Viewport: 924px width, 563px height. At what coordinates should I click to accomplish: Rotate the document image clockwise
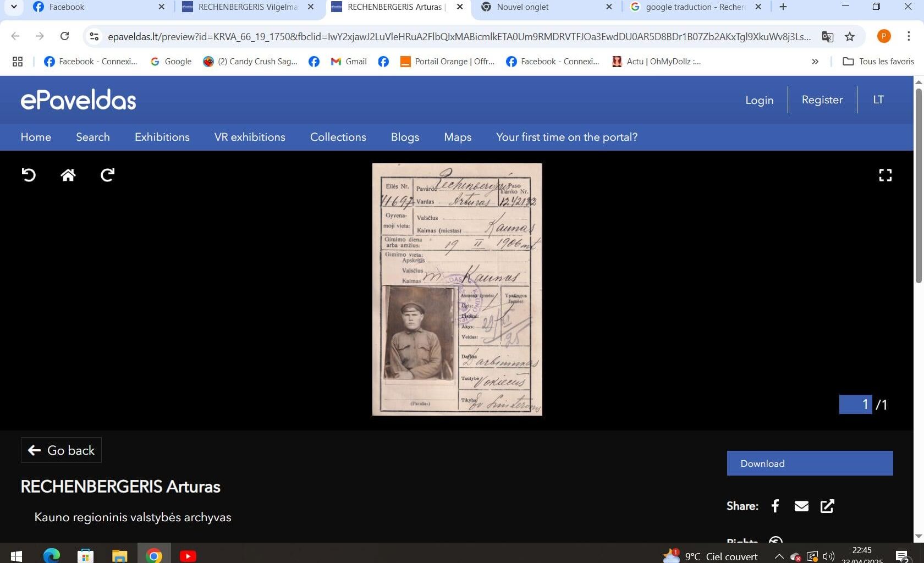point(107,175)
